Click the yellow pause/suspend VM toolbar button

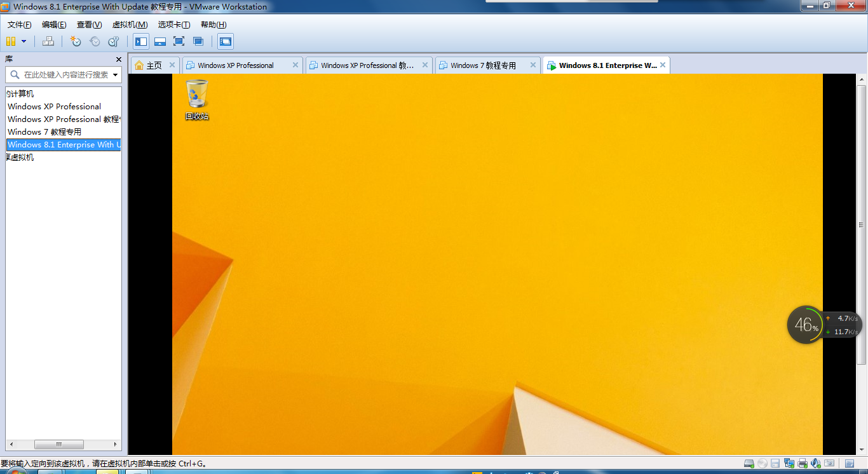pyautogui.click(x=11, y=41)
